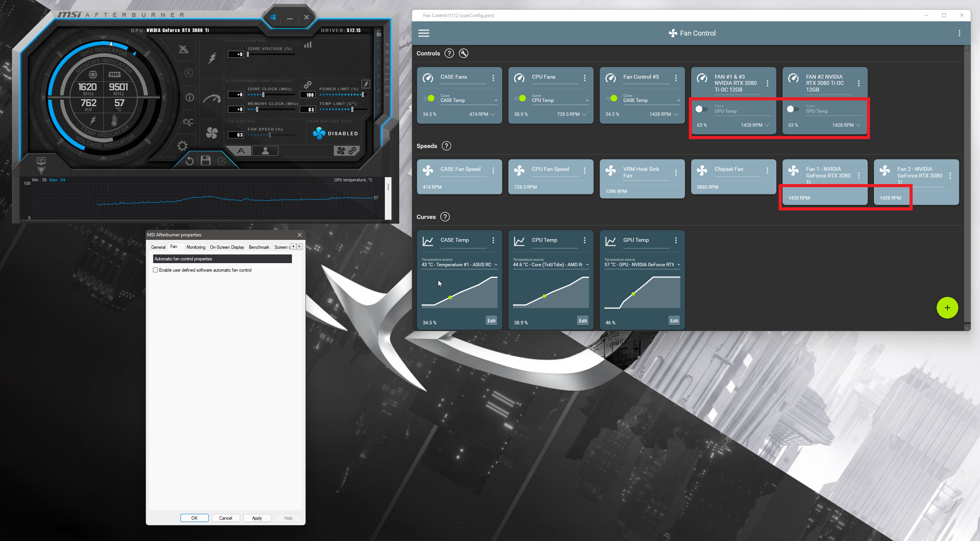This screenshot has height=541, width=980.
Task: Switch to the Monitoring tab
Action: (x=196, y=247)
